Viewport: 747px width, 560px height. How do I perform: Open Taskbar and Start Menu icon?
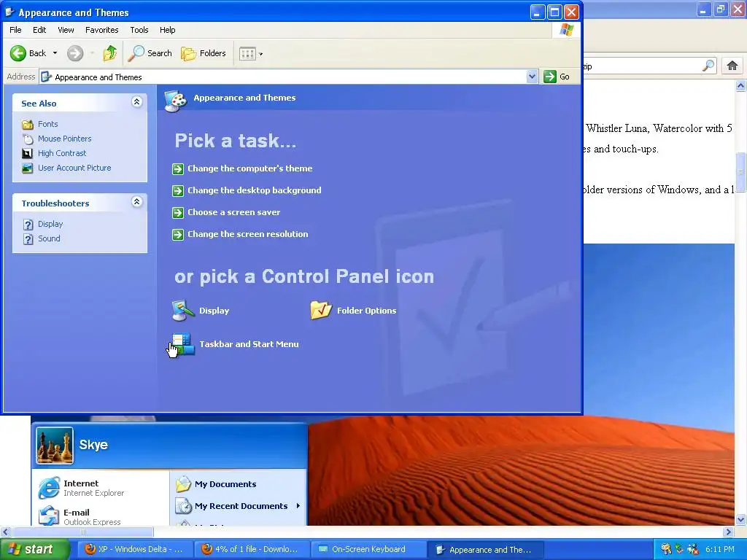pos(183,344)
